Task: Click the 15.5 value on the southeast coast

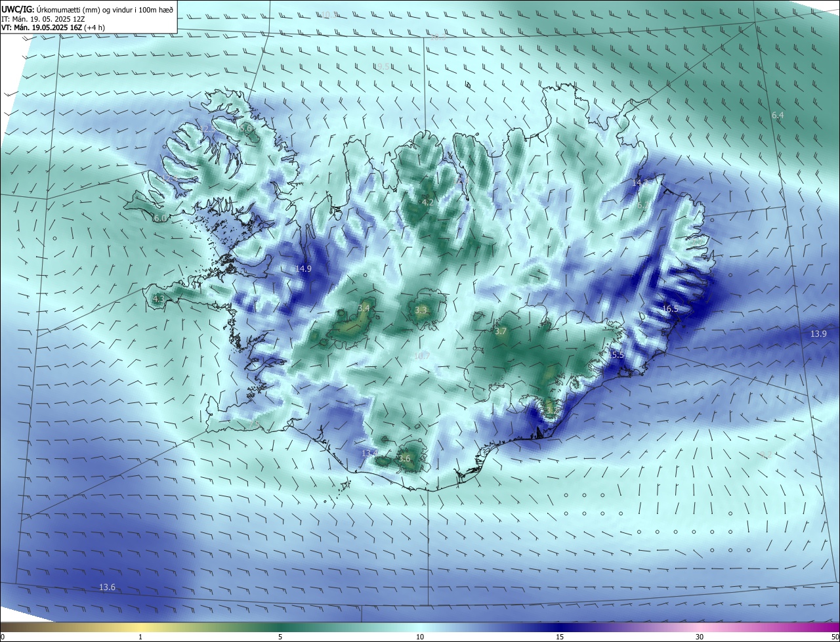Action: pyautogui.click(x=616, y=354)
